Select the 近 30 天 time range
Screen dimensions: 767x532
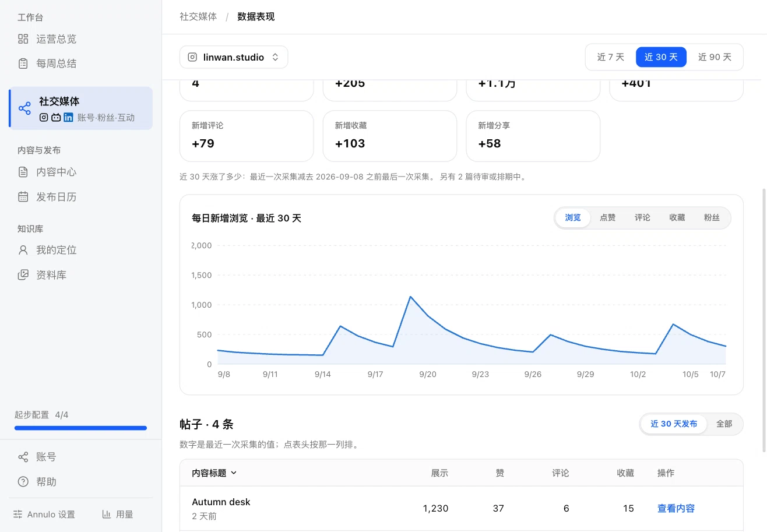click(x=661, y=57)
